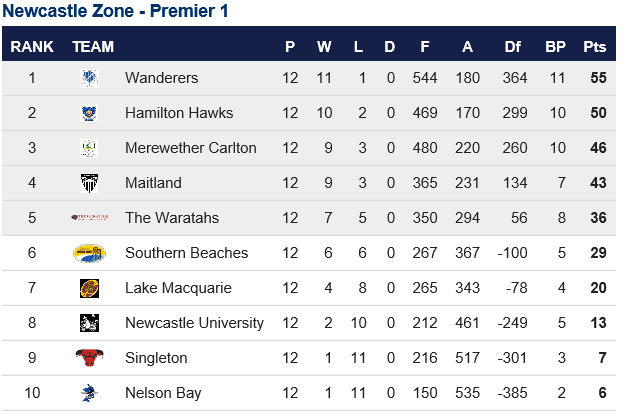Click the Singleton red bull logo
The height and width of the screenshot is (413, 624).
click(89, 358)
